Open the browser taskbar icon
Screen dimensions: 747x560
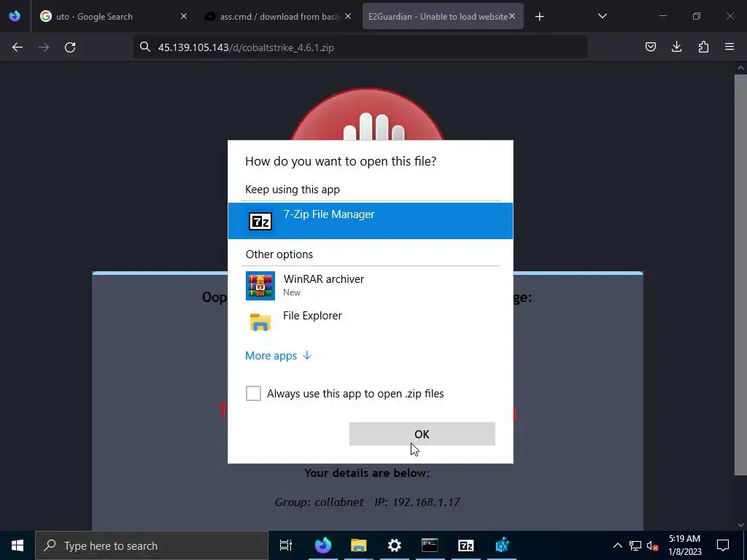tap(322, 545)
